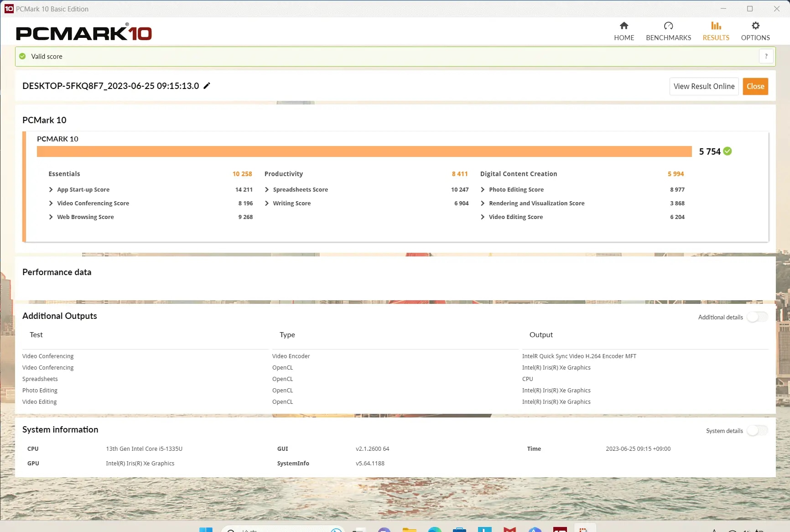This screenshot has width=790, height=532.
Task: Click the help question mark button
Action: pyautogui.click(x=766, y=56)
